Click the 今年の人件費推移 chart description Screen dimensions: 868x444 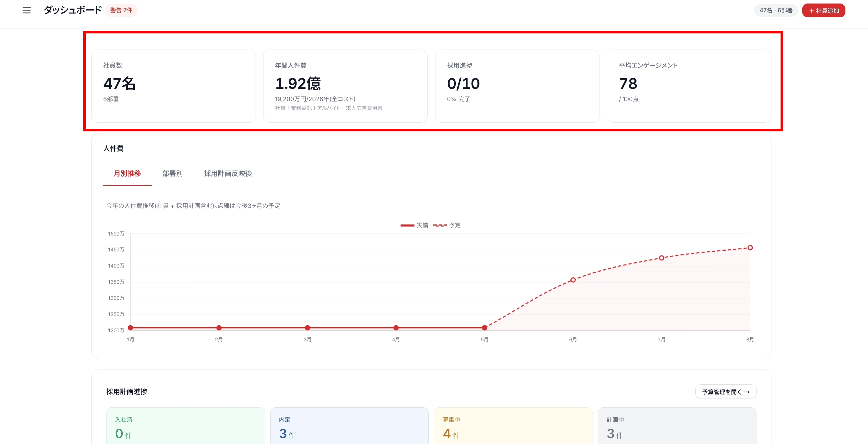[193, 206]
